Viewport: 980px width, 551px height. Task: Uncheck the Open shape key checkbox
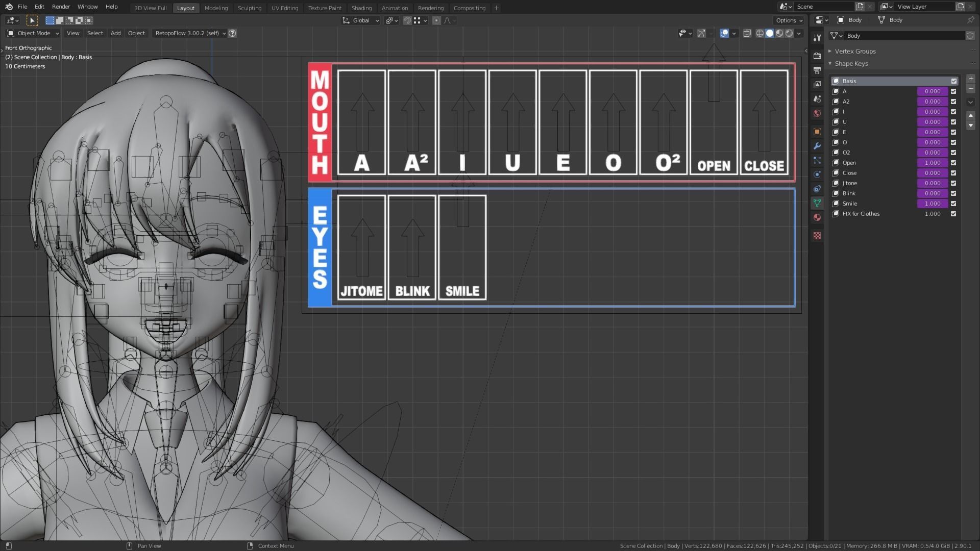[953, 163]
